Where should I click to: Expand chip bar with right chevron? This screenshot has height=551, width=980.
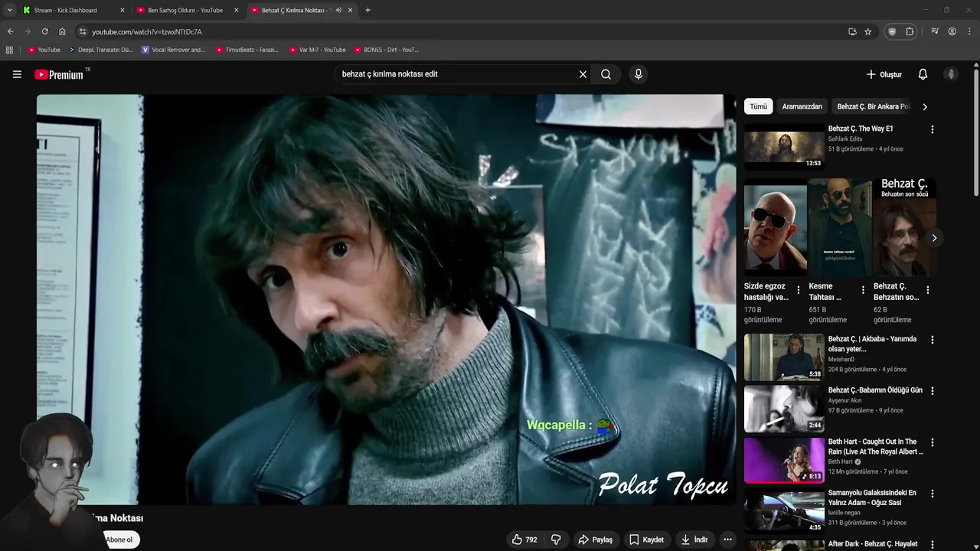click(924, 106)
